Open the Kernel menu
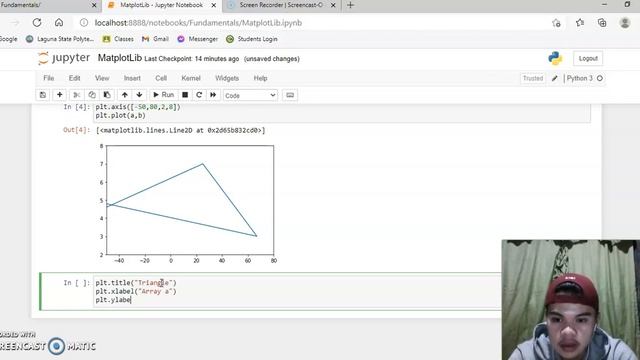 (x=191, y=78)
